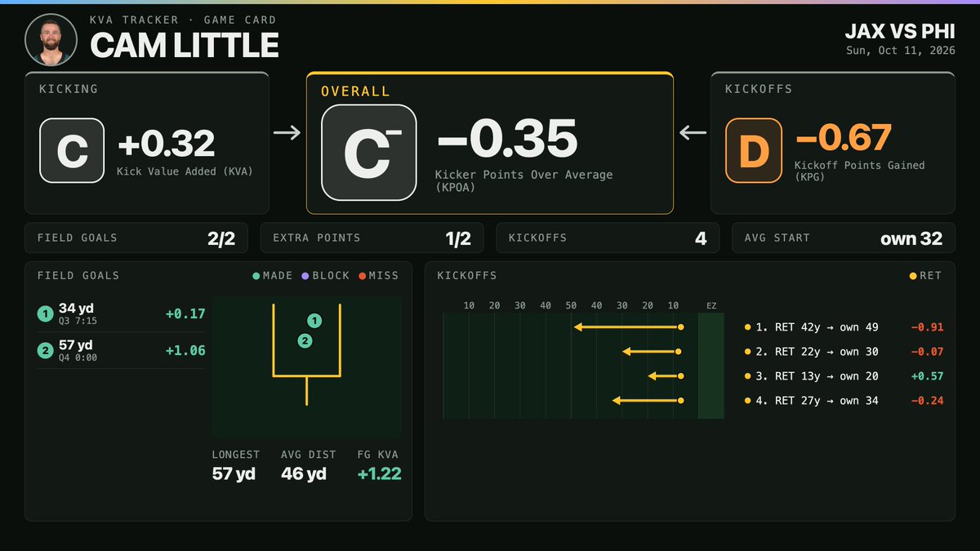The width and height of the screenshot is (980, 551).
Task: Click the FIELD GOALS 2/2 stat pill
Action: 138,238
